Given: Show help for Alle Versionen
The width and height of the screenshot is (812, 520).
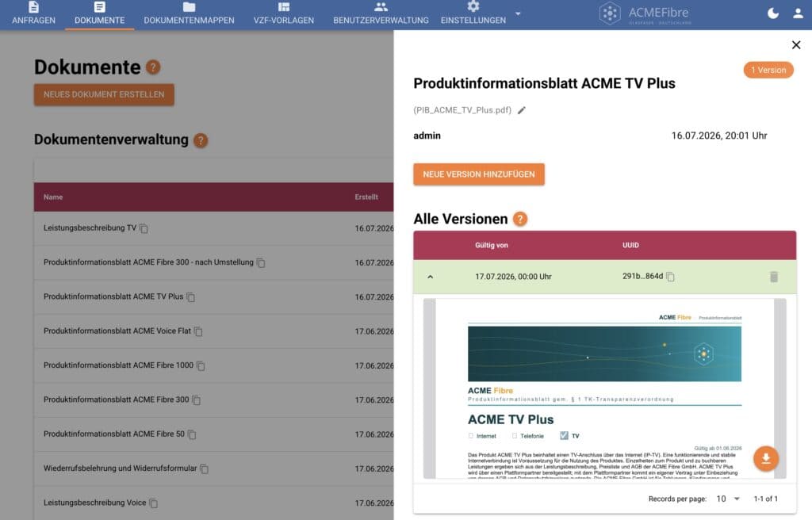Looking at the screenshot, I should point(520,219).
